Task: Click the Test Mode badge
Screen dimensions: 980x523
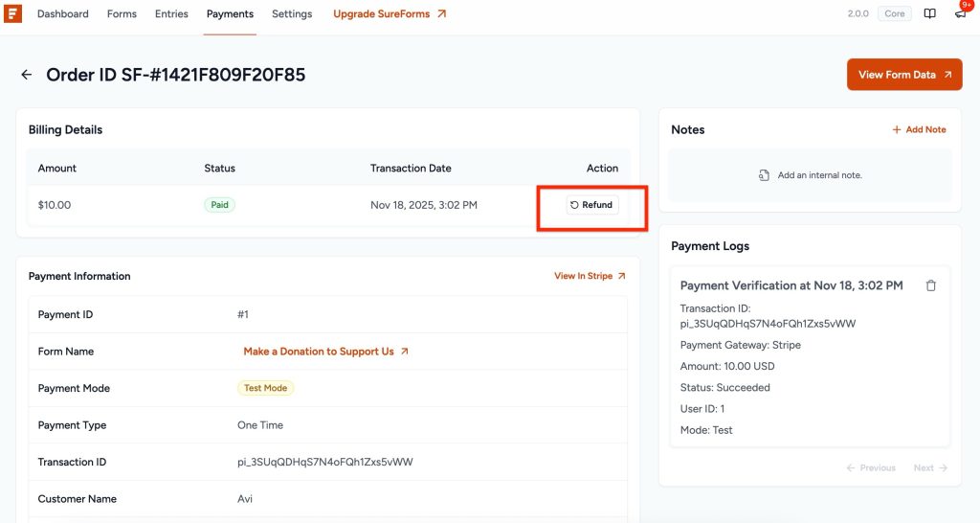Action: pos(265,388)
